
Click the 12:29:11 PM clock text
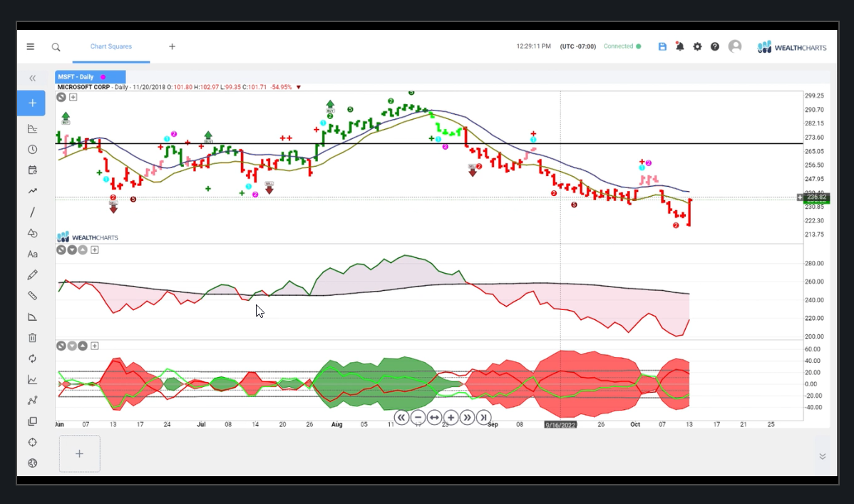point(534,47)
